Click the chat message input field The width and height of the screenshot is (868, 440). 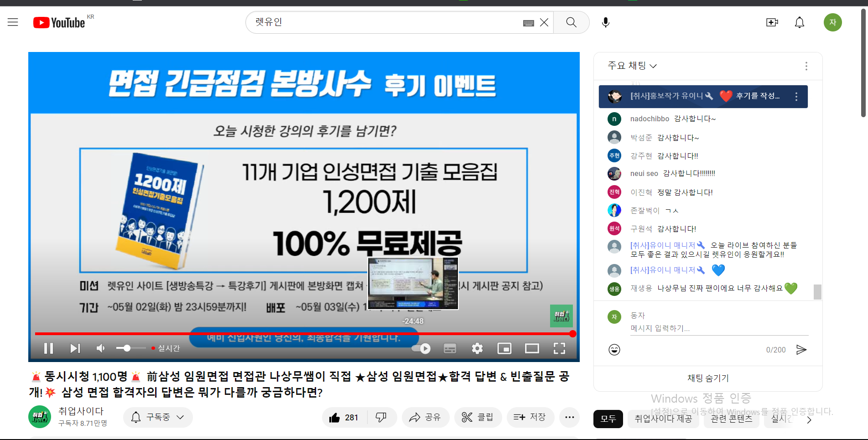719,328
